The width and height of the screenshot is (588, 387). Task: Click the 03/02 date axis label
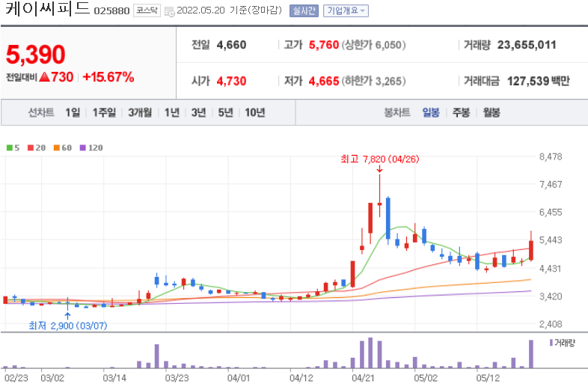click(x=52, y=377)
